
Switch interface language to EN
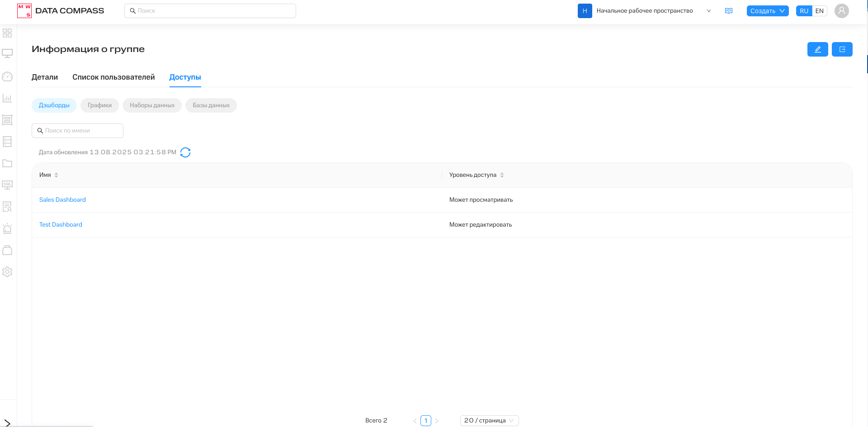(x=819, y=11)
